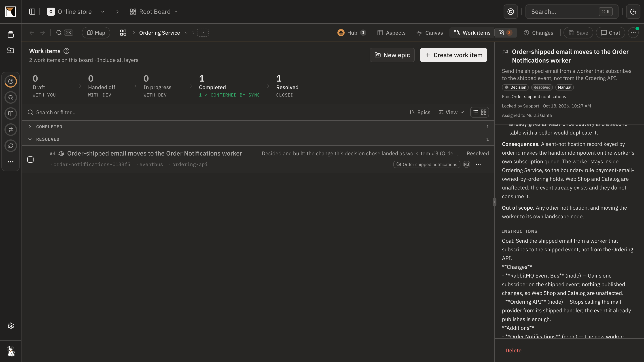Click the New epic button
The width and height of the screenshot is (644, 362).
(x=392, y=55)
